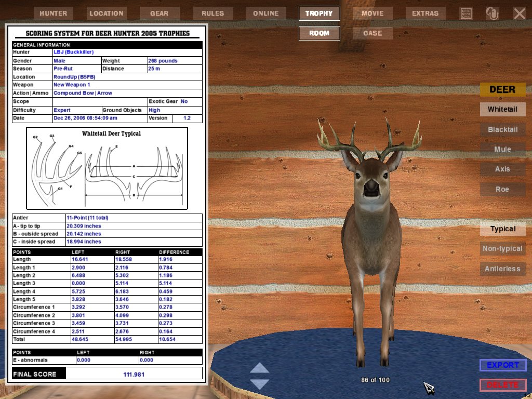Click weapon value 'New Weapon 1'

(72, 85)
